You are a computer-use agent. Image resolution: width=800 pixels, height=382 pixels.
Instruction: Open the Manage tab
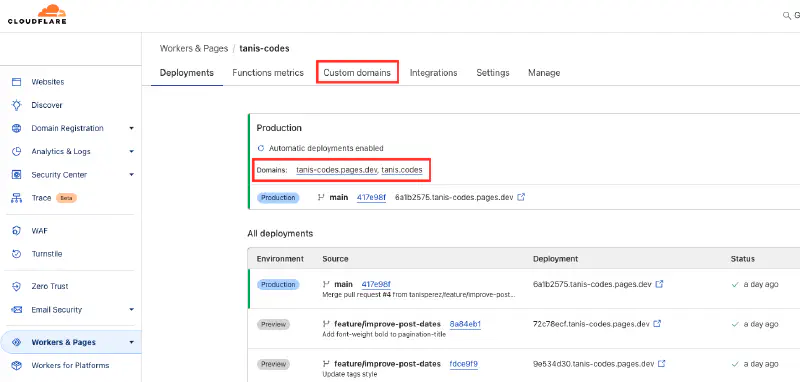544,73
